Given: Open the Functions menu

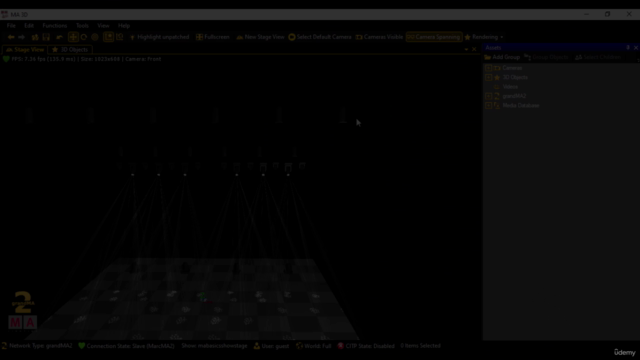Looking at the screenshot, I should pyautogui.click(x=55, y=26).
